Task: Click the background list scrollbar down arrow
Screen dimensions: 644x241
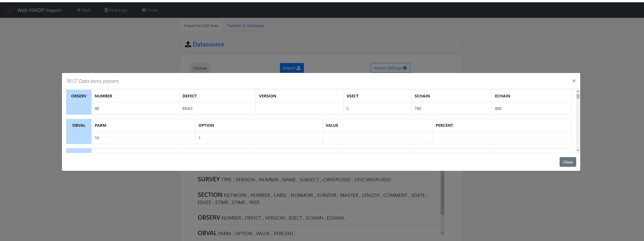Action: click(x=442, y=233)
